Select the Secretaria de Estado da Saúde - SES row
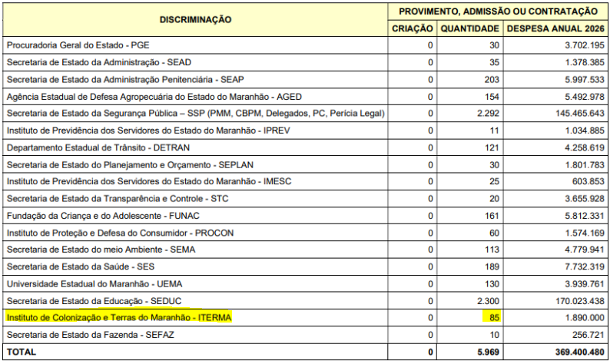 click(x=81, y=266)
